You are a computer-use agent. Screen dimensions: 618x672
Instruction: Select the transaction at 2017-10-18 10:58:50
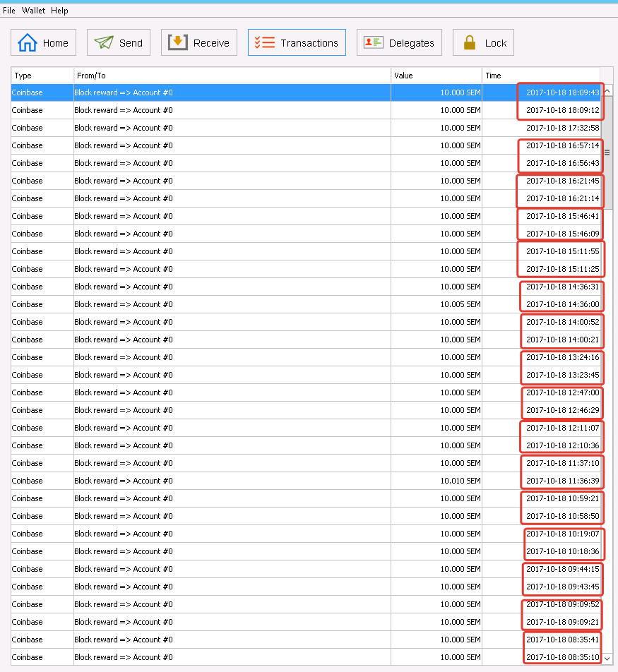coord(305,516)
